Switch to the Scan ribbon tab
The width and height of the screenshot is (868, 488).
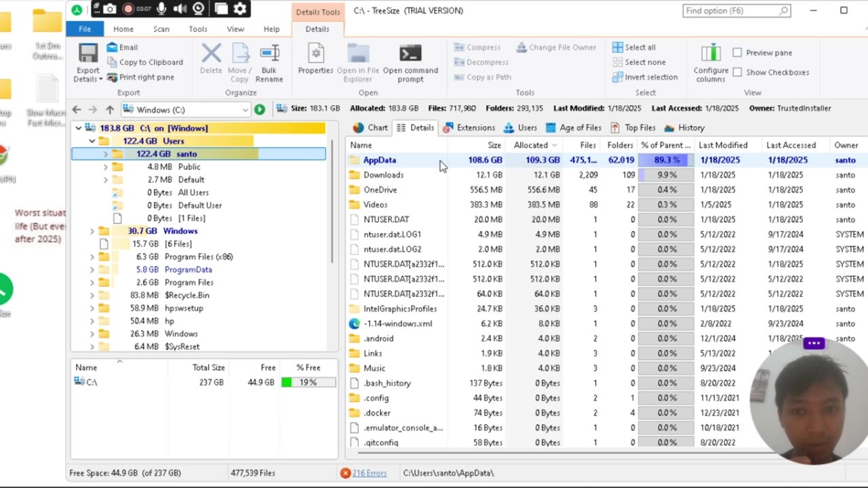coord(161,29)
